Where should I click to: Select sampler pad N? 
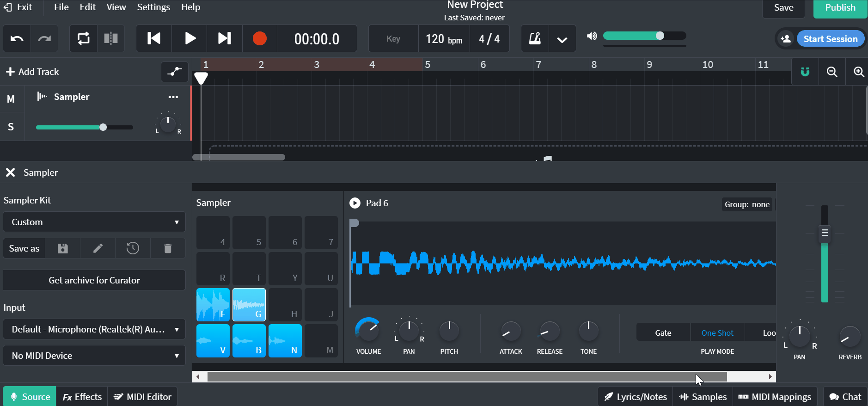(285, 341)
